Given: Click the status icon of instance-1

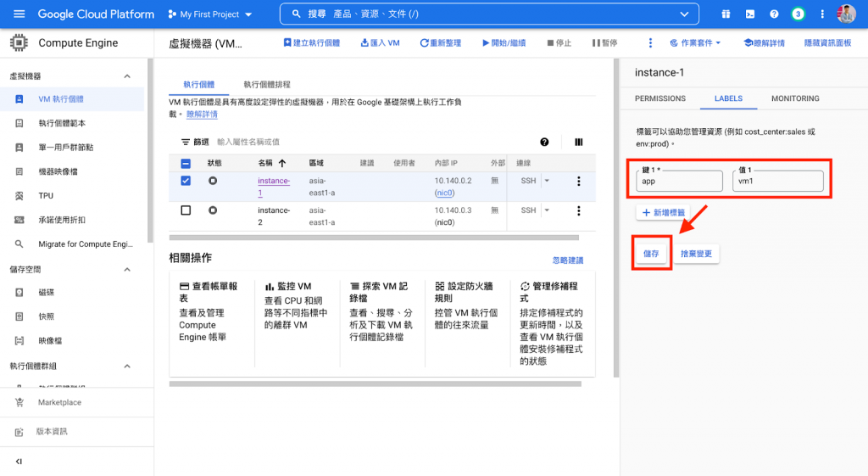Looking at the screenshot, I should 213,181.
